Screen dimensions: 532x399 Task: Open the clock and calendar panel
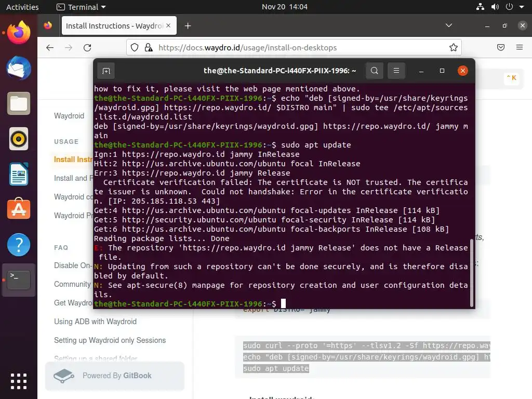coord(284,7)
